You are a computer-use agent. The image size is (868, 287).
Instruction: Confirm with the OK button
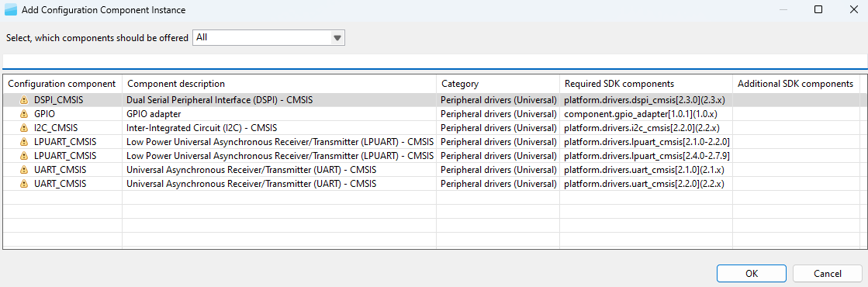pos(751,274)
